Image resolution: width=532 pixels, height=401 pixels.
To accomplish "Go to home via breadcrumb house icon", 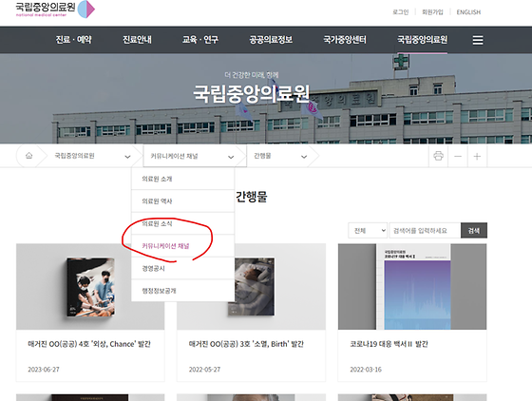I will (x=29, y=156).
